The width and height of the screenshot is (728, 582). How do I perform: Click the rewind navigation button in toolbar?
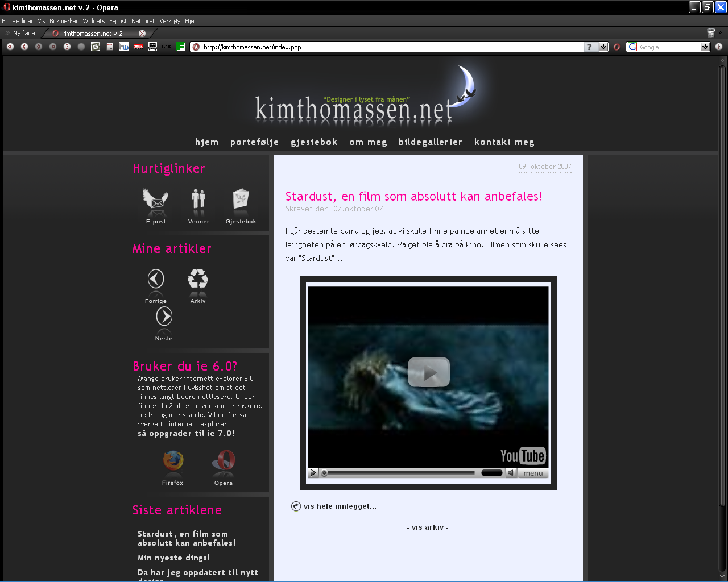pos(10,47)
